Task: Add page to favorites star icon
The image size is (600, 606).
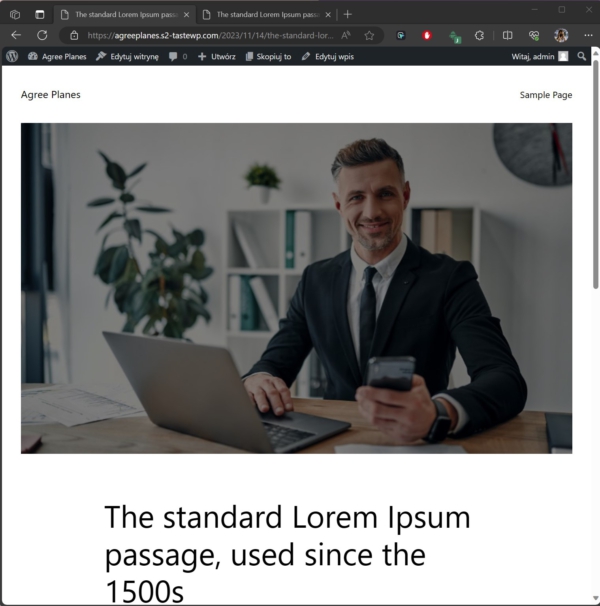Action: pos(369,36)
